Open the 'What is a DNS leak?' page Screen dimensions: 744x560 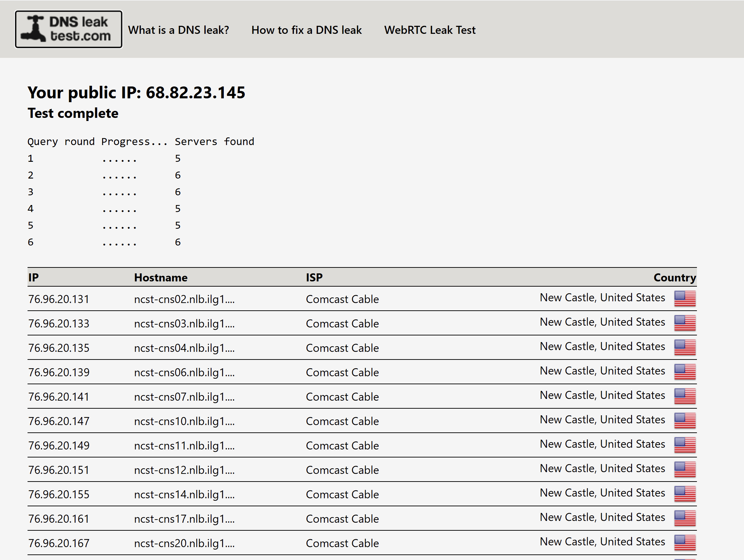pyautogui.click(x=179, y=30)
